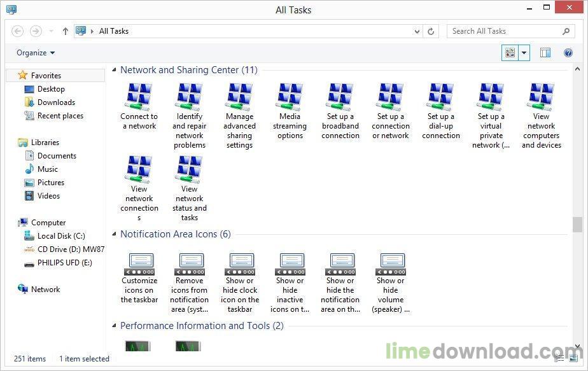588x371 pixels.
Task: Toggle thumbnail view from the status bar
Action: (573, 358)
